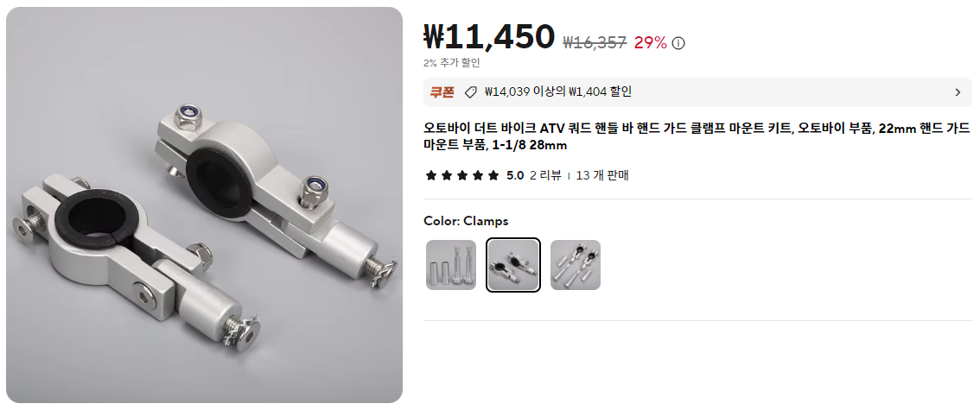
Task: Select the highlighted Clamps color option thumbnail
Action: pyautogui.click(x=513, y=265)
